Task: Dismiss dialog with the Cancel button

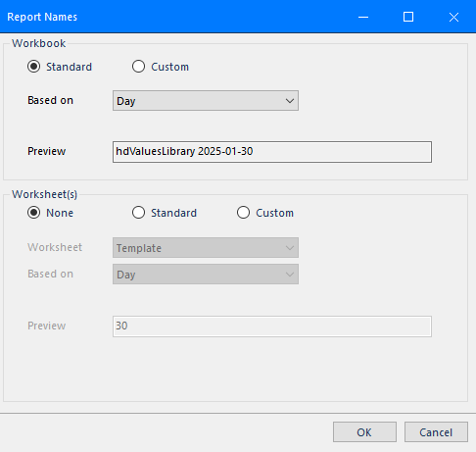Action: point(436,432)
